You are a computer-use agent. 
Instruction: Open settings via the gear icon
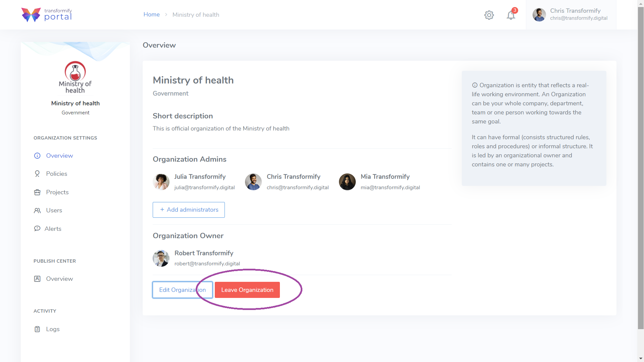tap(489, 15)
